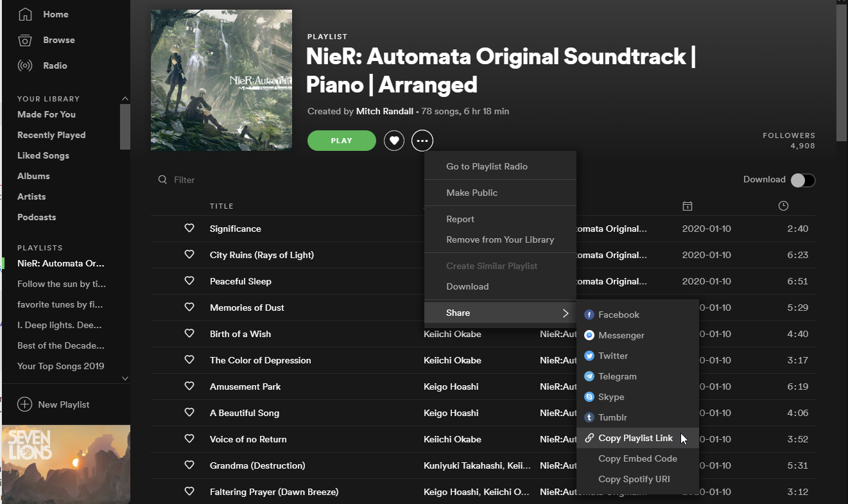
Task: Click the New Playlist plus icon
Action: (24, 404)
